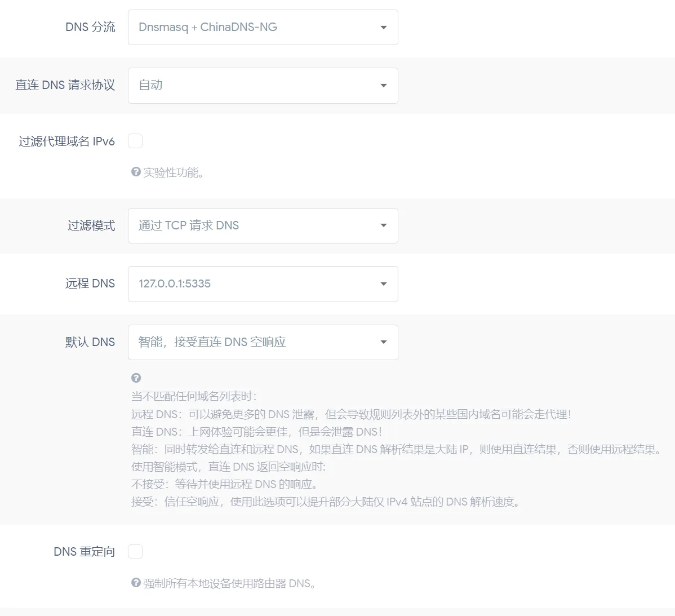
Task: Open the 过滤模式 dropdown
Action: (x=263, y=225)
